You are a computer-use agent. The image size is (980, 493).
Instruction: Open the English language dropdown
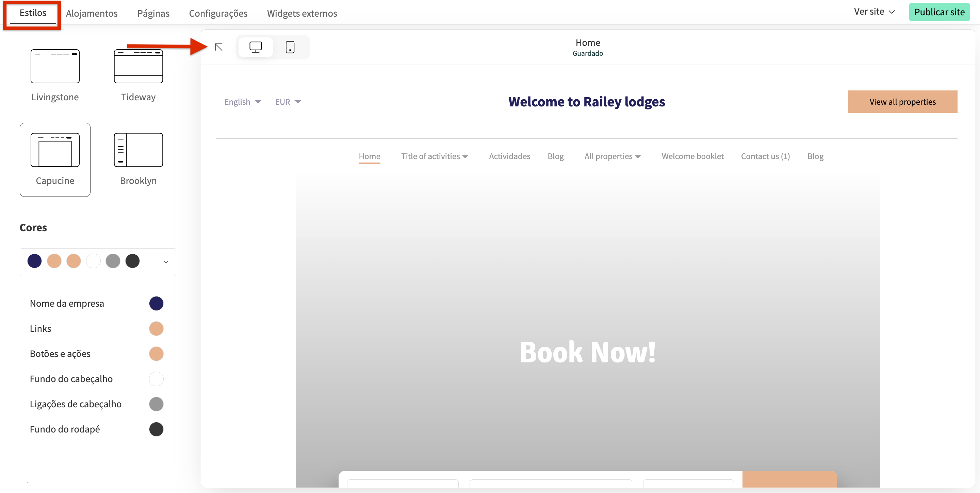[242, 102]
